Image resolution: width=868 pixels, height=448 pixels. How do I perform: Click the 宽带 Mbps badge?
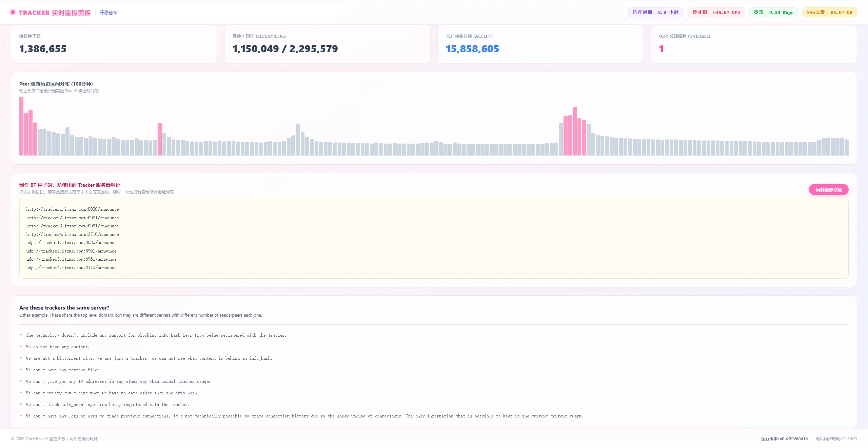pyautogui.click(x=773, y=13)
